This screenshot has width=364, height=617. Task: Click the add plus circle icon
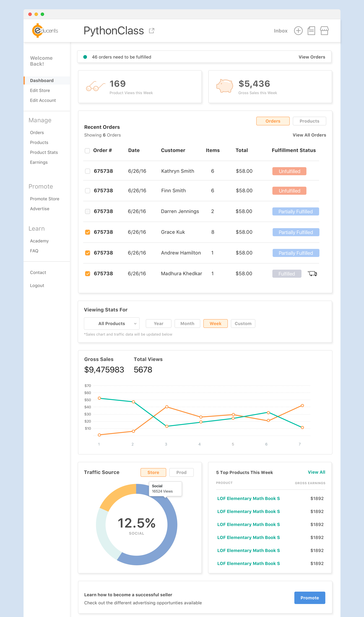pyautogui.click(x=298, y=31)
